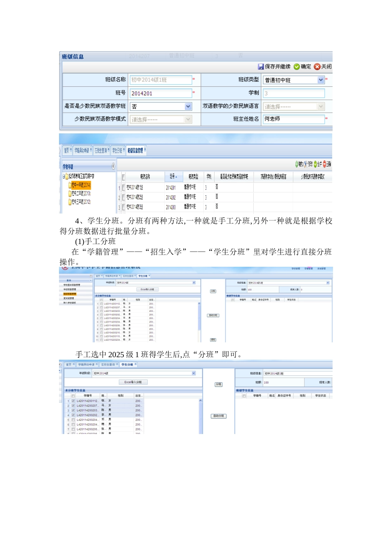This screenshot has width=392, height=555.
Task: Click the folder icon of 初中二年级(2013)
Action: [70, 193]
